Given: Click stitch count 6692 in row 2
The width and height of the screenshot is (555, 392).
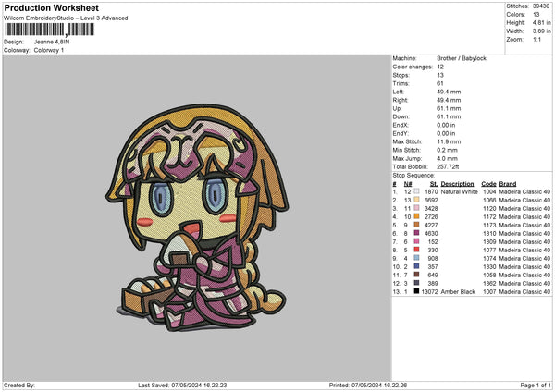Looking at the screenshot, I should point(431,200).
